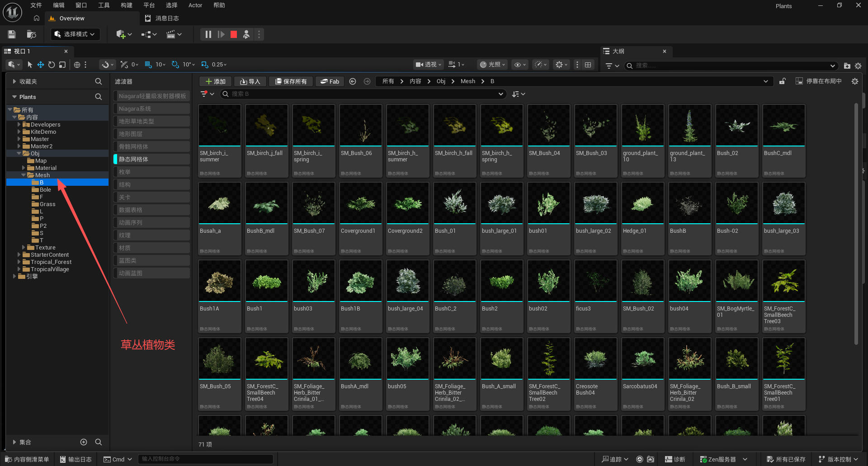Collapse the Mesh folder in the tree
Viewport: 868px width, 466px height.
tap(24, 175)
